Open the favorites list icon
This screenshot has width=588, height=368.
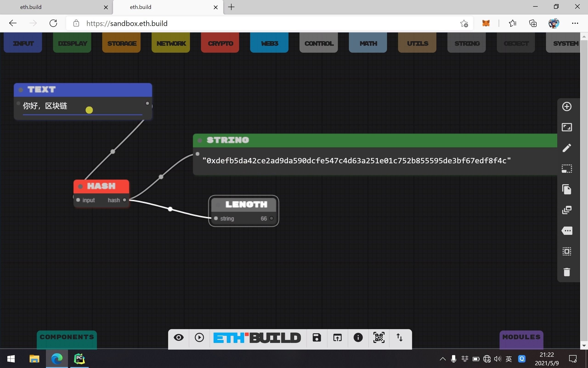tap(513, 23)
